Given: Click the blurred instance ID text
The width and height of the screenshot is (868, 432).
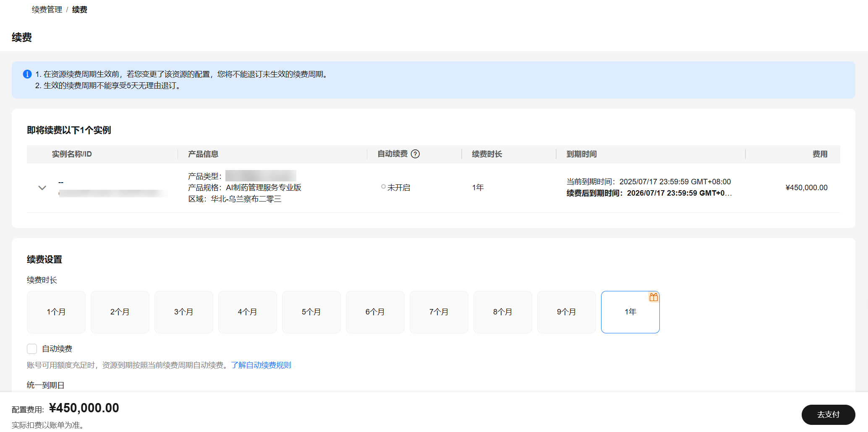Looking at the screenshot, I should point(112,193).
